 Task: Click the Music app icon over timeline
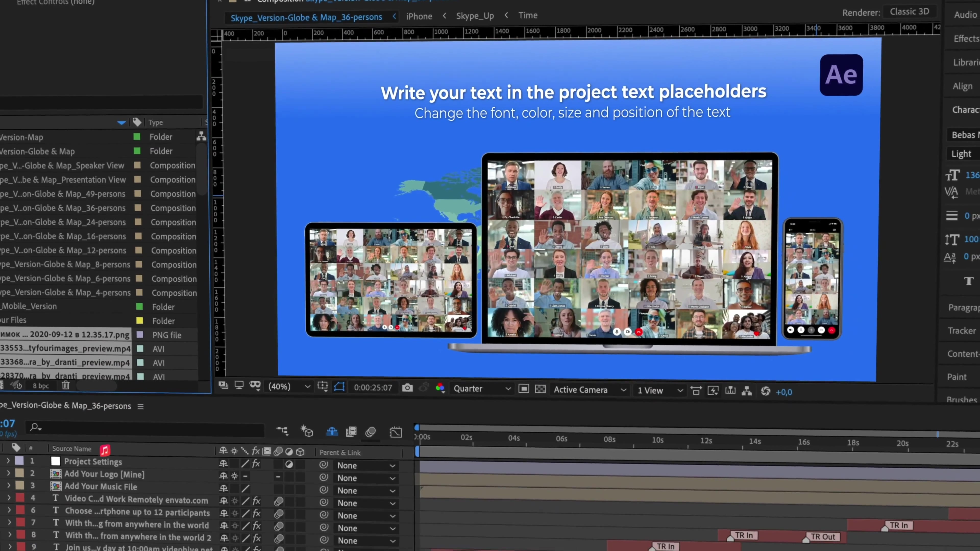coord(105,450)
